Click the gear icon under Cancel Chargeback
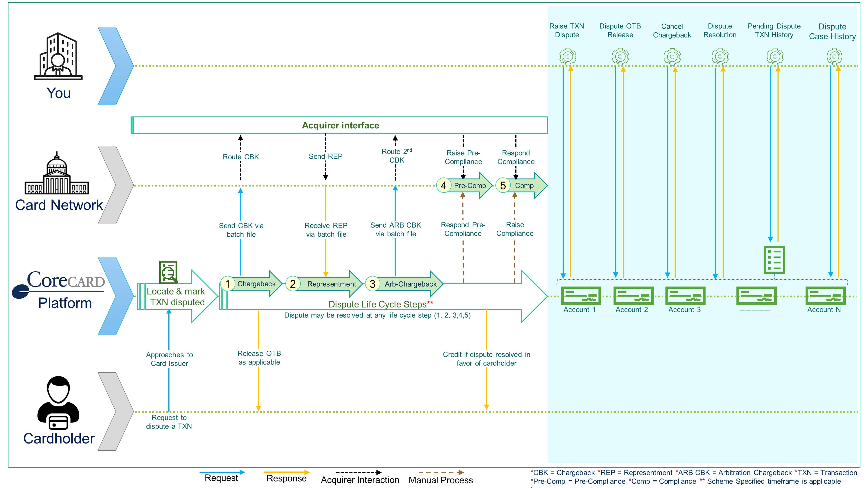This screenshot has height=488, width=868. coord(672,57)
